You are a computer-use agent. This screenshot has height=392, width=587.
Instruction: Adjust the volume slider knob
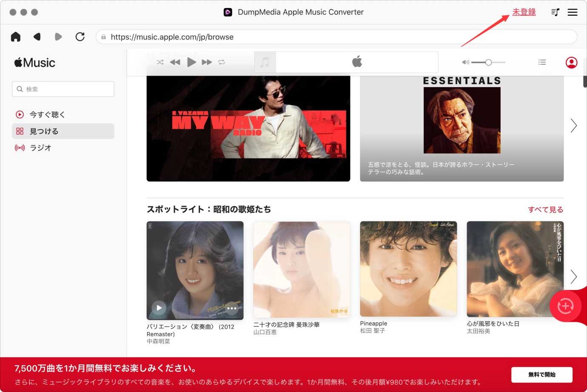pyautogui.click(x=488, y=62)
